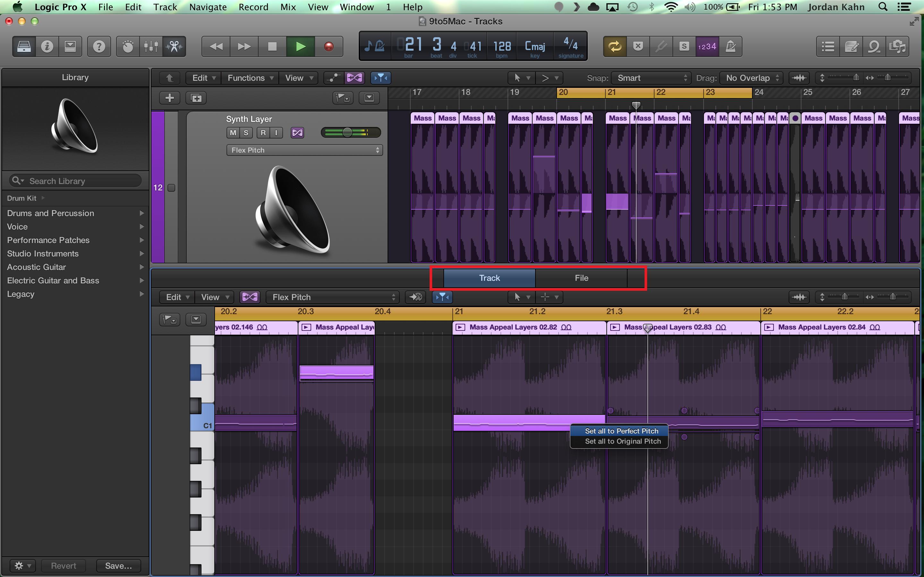Open the Snap Smart dropdown

tap(651, 78)
